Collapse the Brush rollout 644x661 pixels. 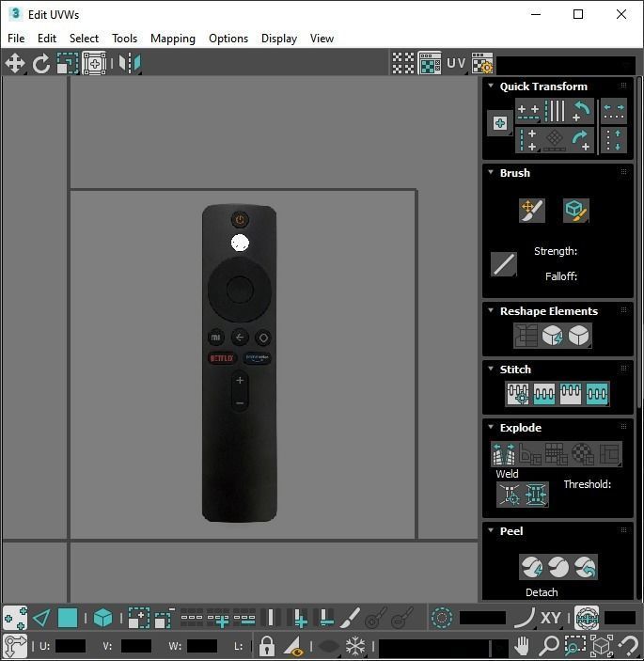tap(491, 172)
